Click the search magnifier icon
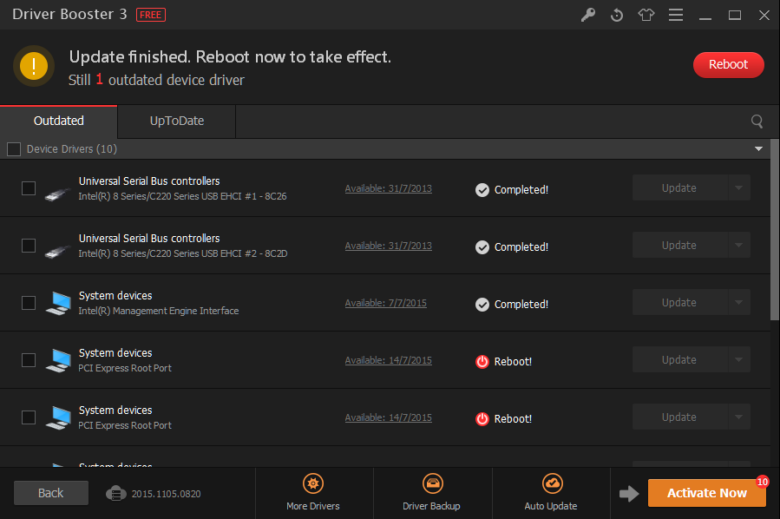The height and width of the screenshot is (519, 780). click(x=757, y=121)
